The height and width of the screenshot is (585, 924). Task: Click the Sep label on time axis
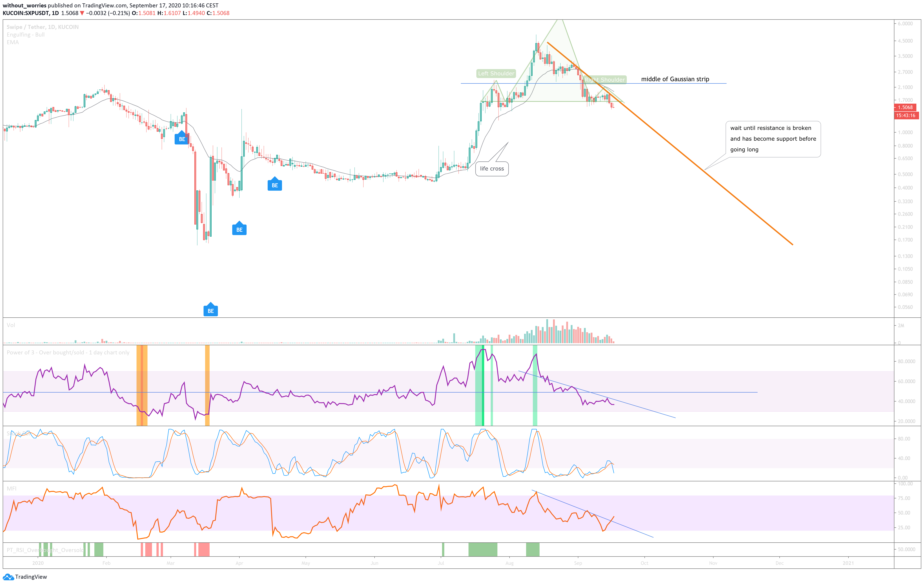pyautogui.click(x=578, y=563)
